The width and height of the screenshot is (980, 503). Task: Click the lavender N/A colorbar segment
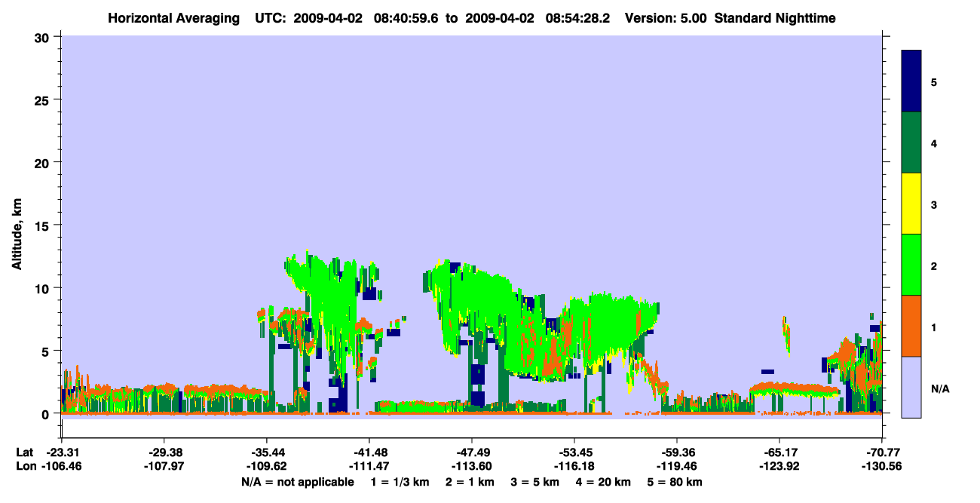tap(911, 387)
